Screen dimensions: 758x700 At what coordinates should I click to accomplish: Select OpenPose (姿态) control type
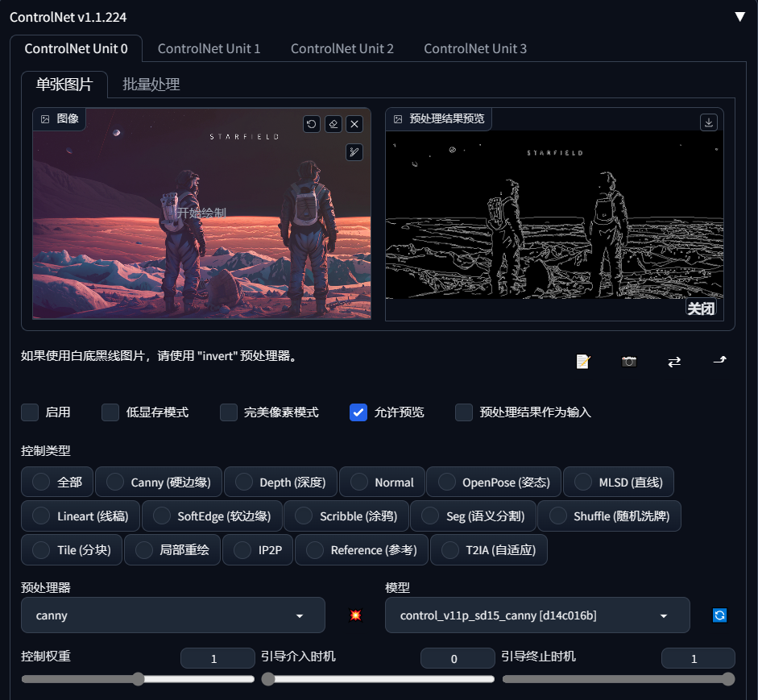point(494,482)
